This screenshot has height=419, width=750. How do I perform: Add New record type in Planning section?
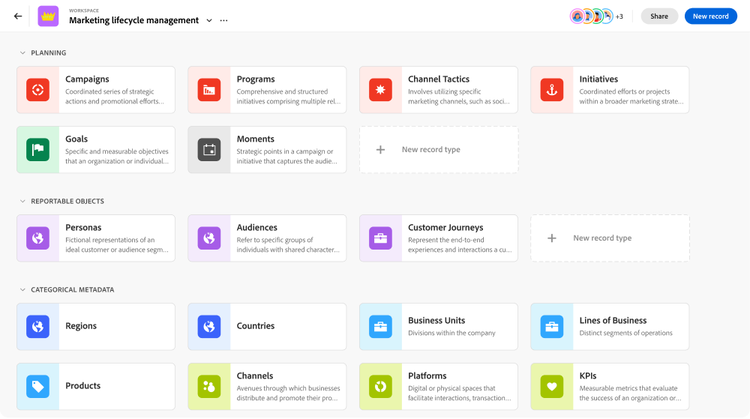click(x=439, y=150)
